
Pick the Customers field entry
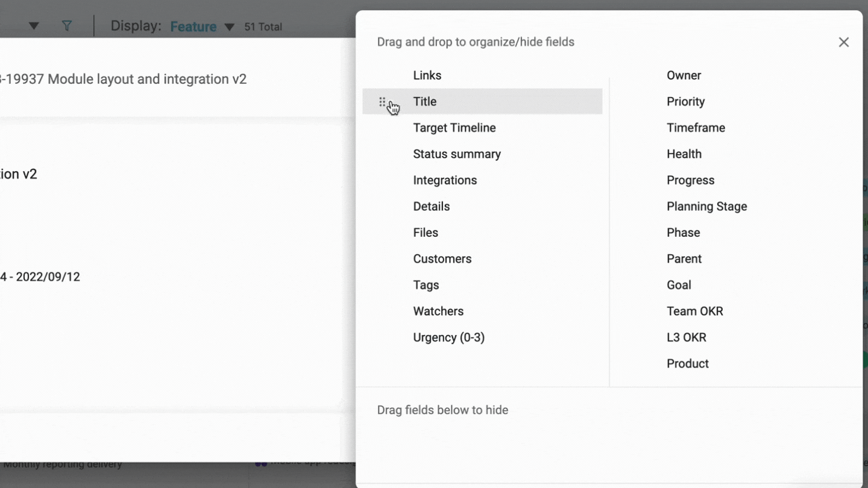pyautogui.click(x=442, y=259)
